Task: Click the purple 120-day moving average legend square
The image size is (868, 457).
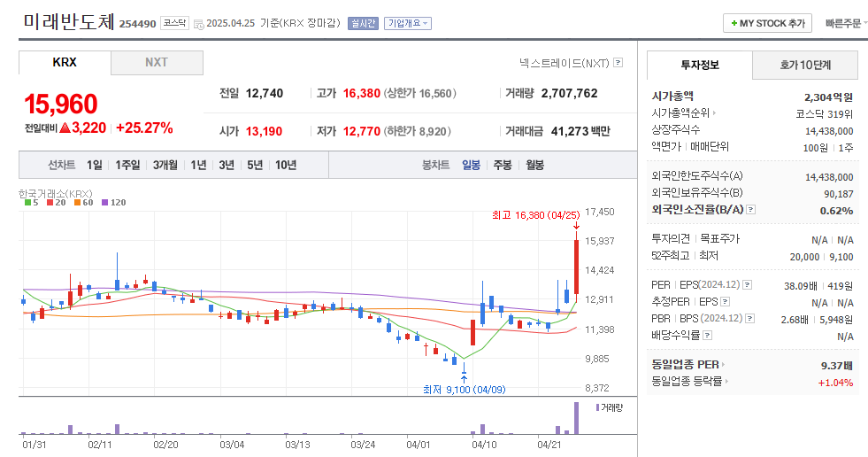Action: click(x=104, y=203)
